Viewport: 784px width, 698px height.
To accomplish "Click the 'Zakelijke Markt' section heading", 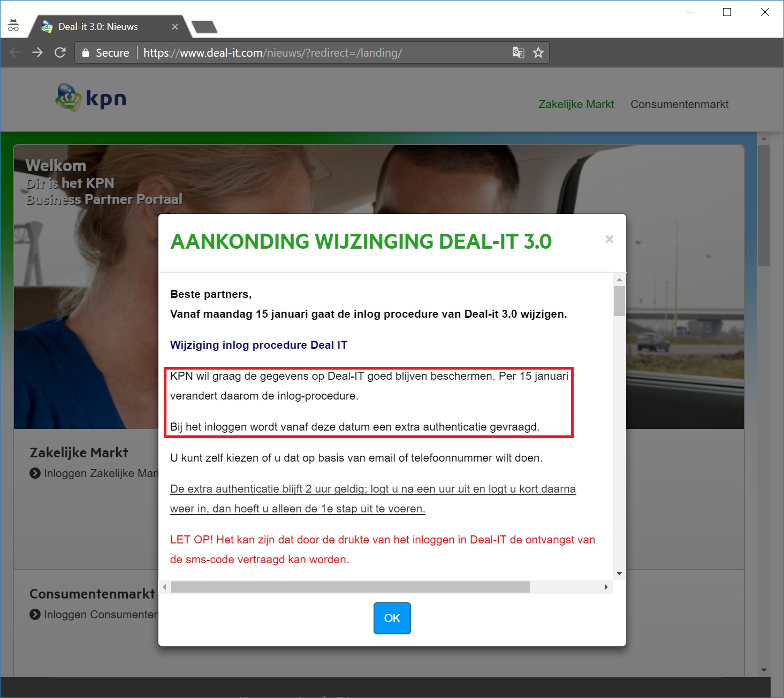I will (79, 452).
